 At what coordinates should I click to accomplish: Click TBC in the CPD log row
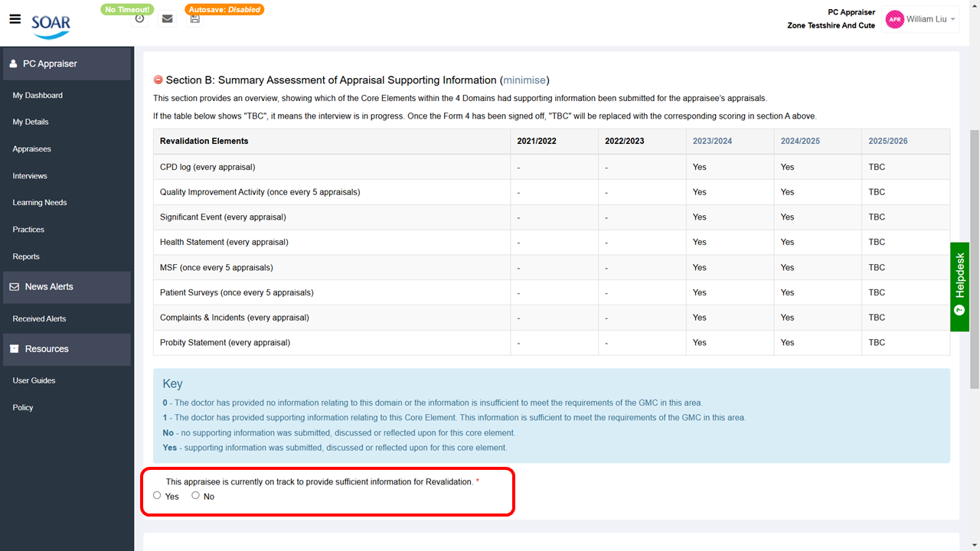(x=877, y=167)
